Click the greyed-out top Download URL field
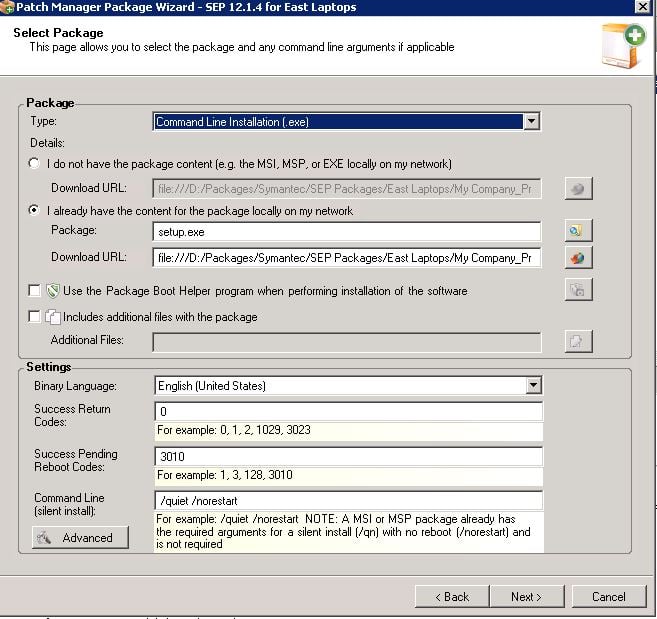The width and height of the screenshot is (657, 619). click(x=347, y=189)
